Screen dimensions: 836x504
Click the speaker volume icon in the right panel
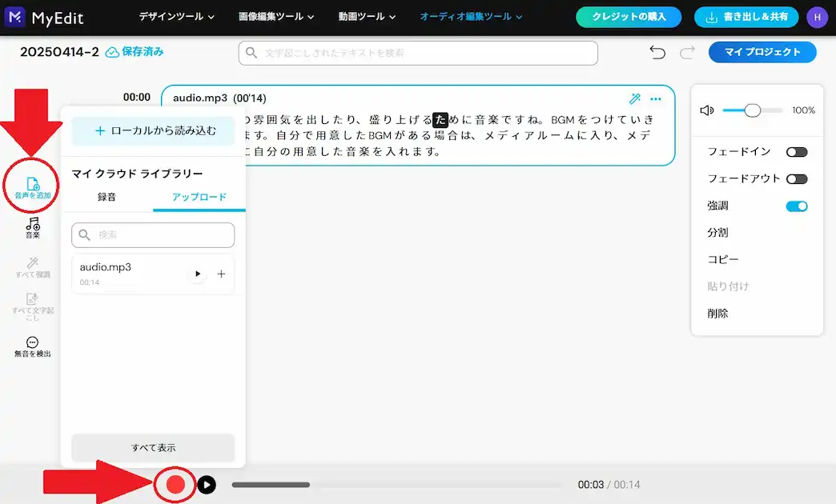(x=706, y=111)
